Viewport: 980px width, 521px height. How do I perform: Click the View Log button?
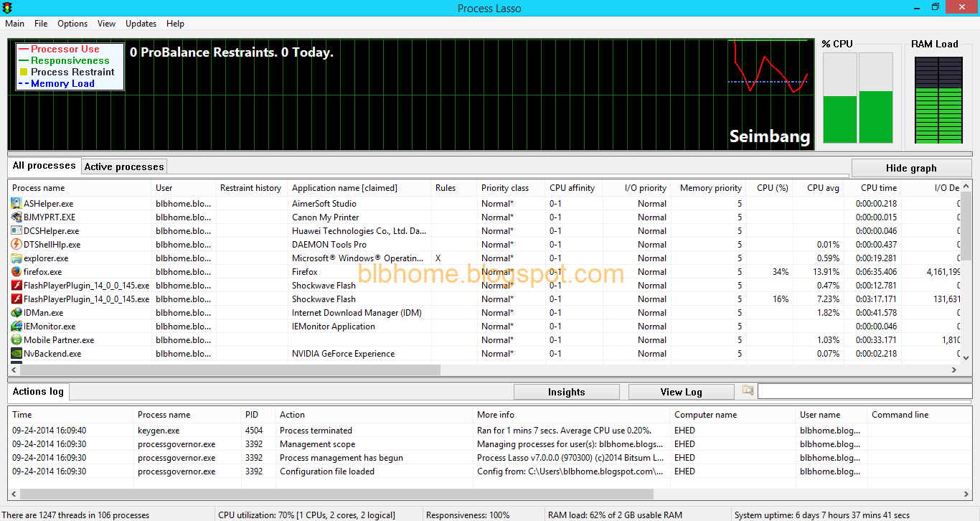(682, 392)
